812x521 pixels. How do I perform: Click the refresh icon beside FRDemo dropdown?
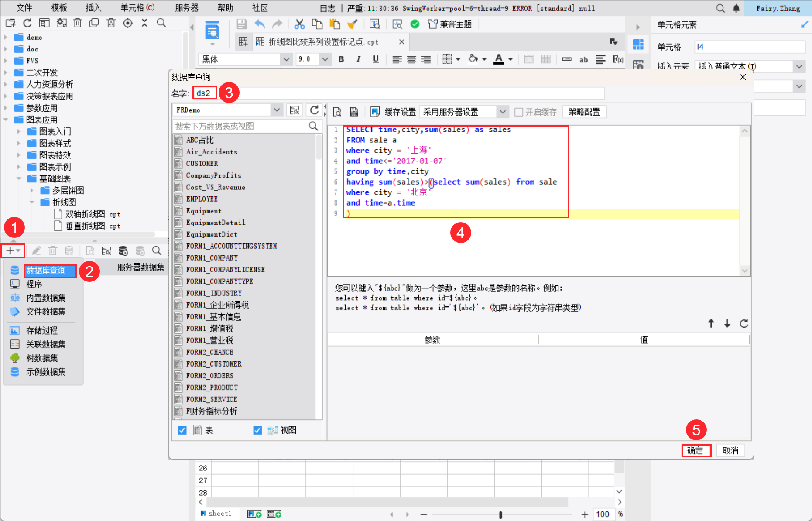tap(314, 110)
